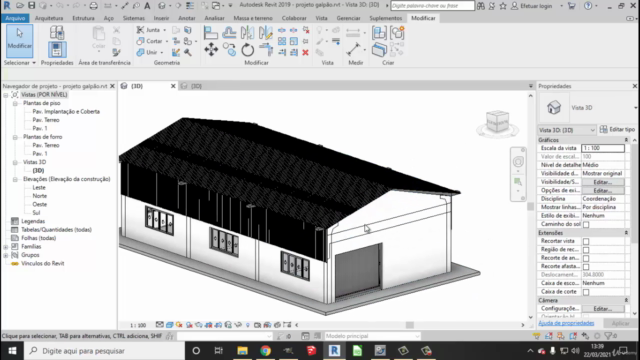Click the ViewCube in 3D view
The width and height of the screenshot is (640, 360).
(x=497, y=122)
